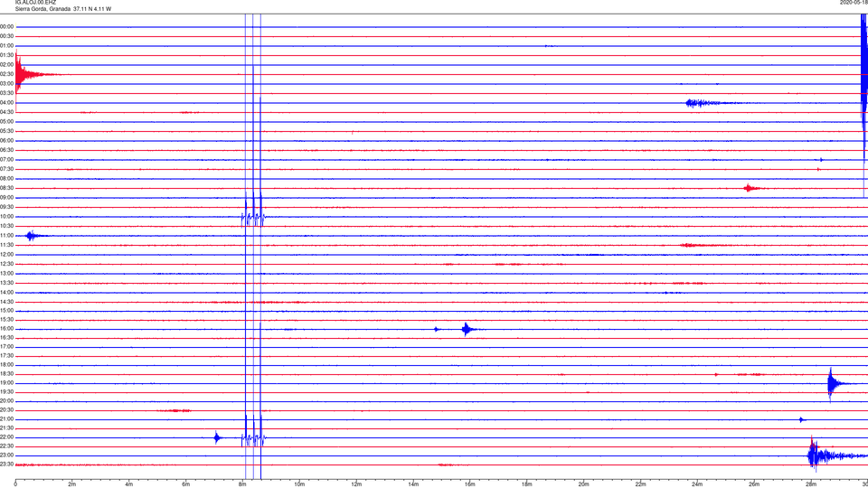The image size is (868, 488).
Task: Select the 23:00 time label
Action: click(x=7, y=455)
